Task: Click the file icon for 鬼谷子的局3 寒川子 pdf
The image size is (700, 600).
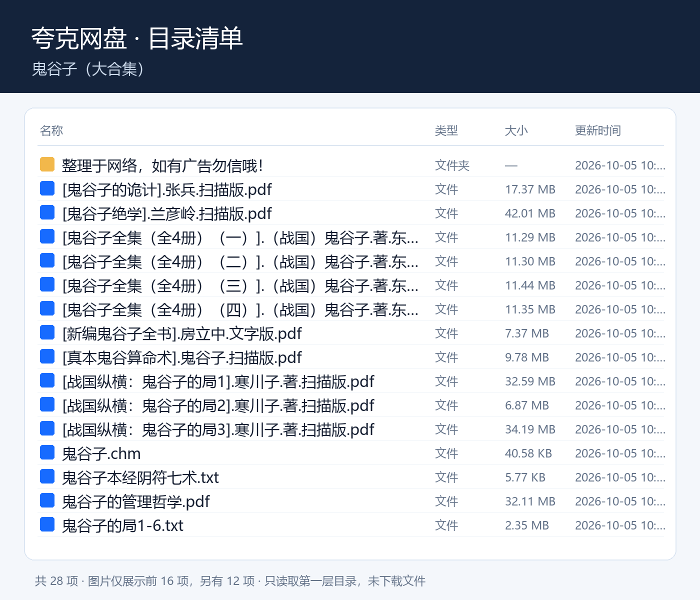Action: coord(47,428)
